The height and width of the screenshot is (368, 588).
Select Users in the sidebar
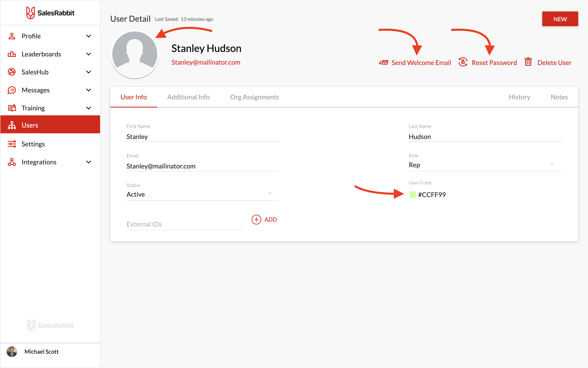[x=50, y=124]
